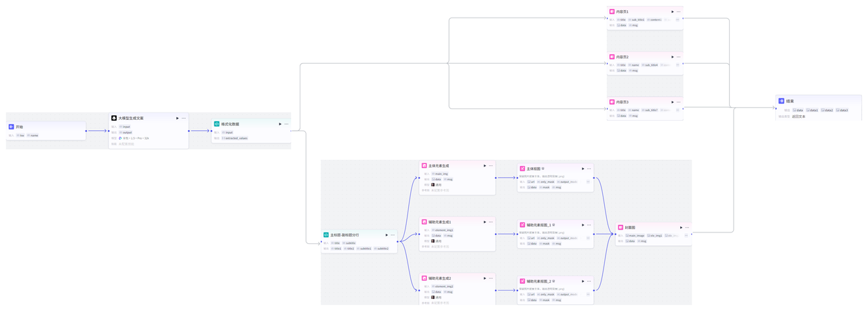
Task: Click the 内容页1 node icon
Action: pos(612,12)
